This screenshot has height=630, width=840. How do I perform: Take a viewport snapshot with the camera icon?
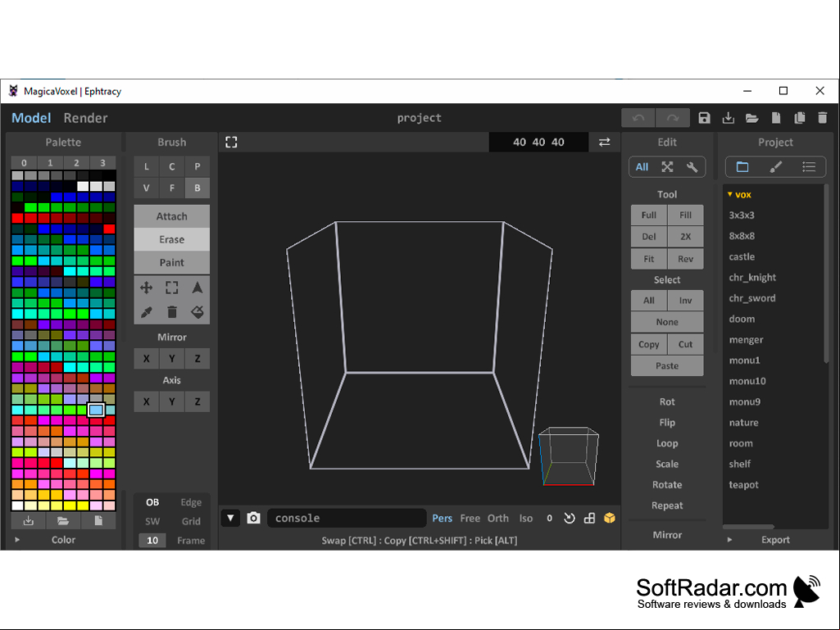click(x=253, y=518)
